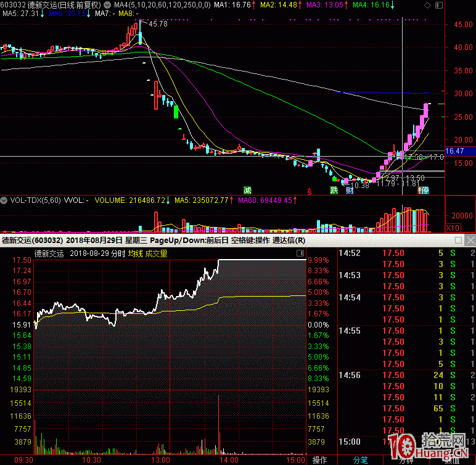Select the 14:54 tick time entry
The image size is (476, 465).
point(350,297)
